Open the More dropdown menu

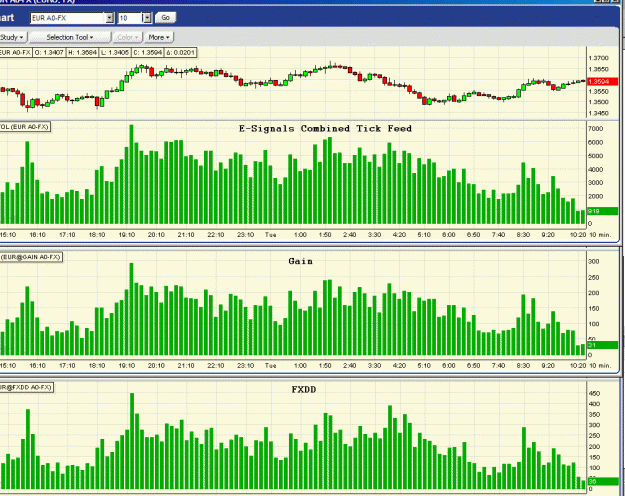click(x=159, y=37)
